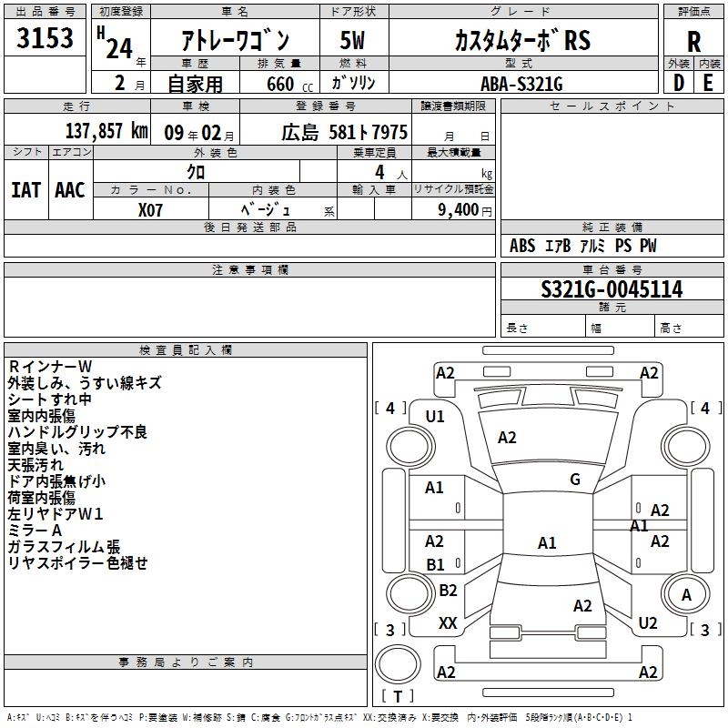Select inspector note RインナーW
Image resolution: width=728 pixels, height=728 pixels.
click(51, 367)
